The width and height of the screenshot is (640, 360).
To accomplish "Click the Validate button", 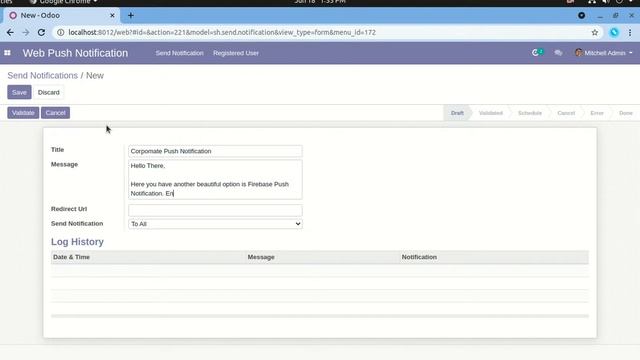I will (x=23, y=113).
